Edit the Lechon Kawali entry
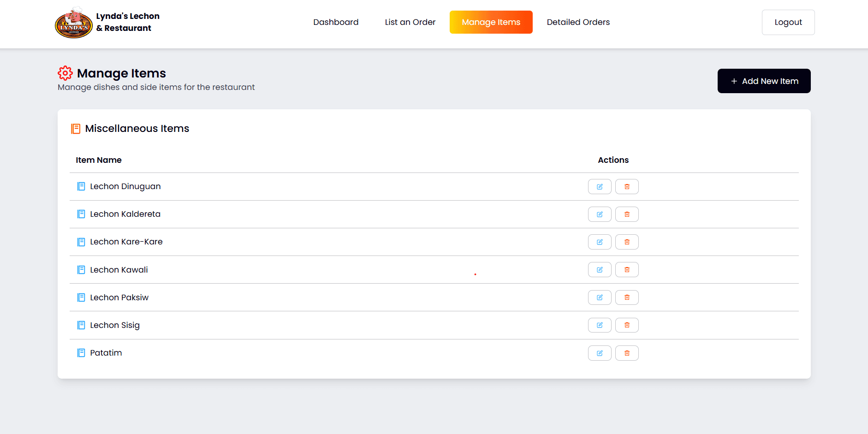Image resolution: width=868 pixels, height=434 pixels. (599, 270)
